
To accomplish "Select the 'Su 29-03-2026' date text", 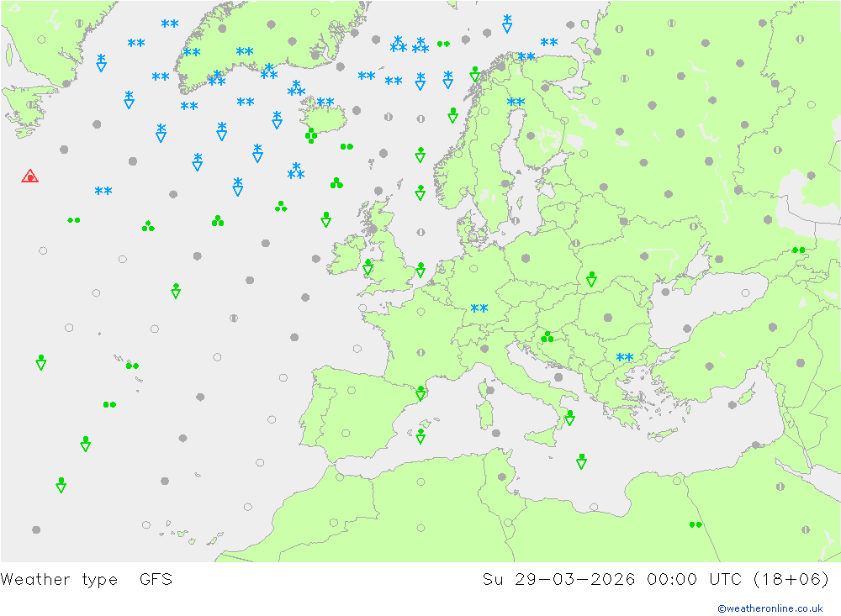I will [558, 579].
